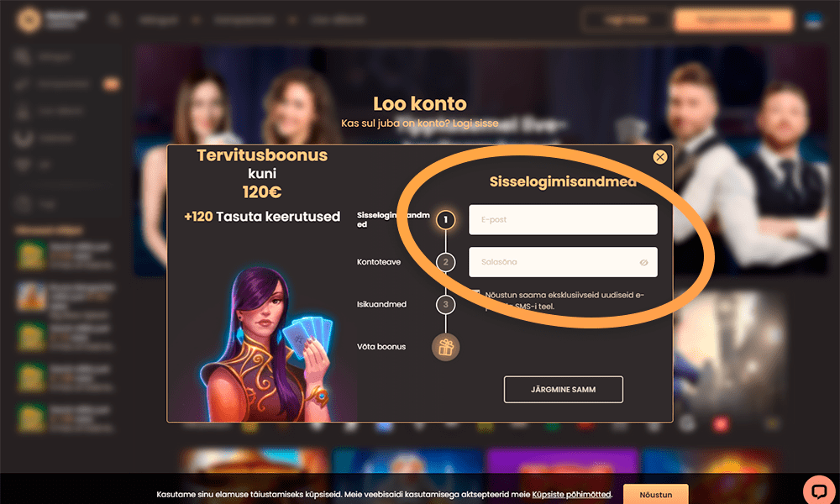Accept cookies with the Nõustun button
This screenshot has height=504, width=840.
tap(656, 495)
